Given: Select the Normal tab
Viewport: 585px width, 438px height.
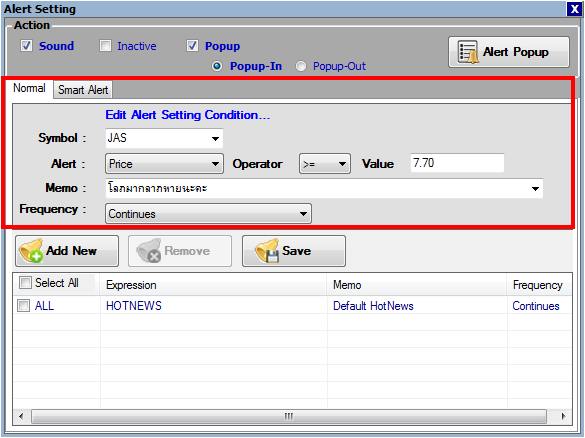Looking at the screenshot, I should tap(29, 88).
